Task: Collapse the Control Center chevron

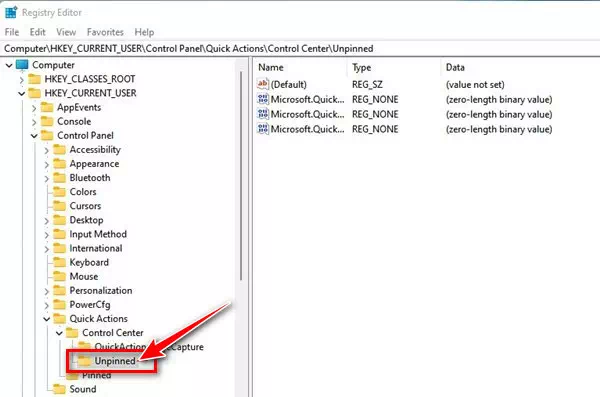Action: pos(59,333)
